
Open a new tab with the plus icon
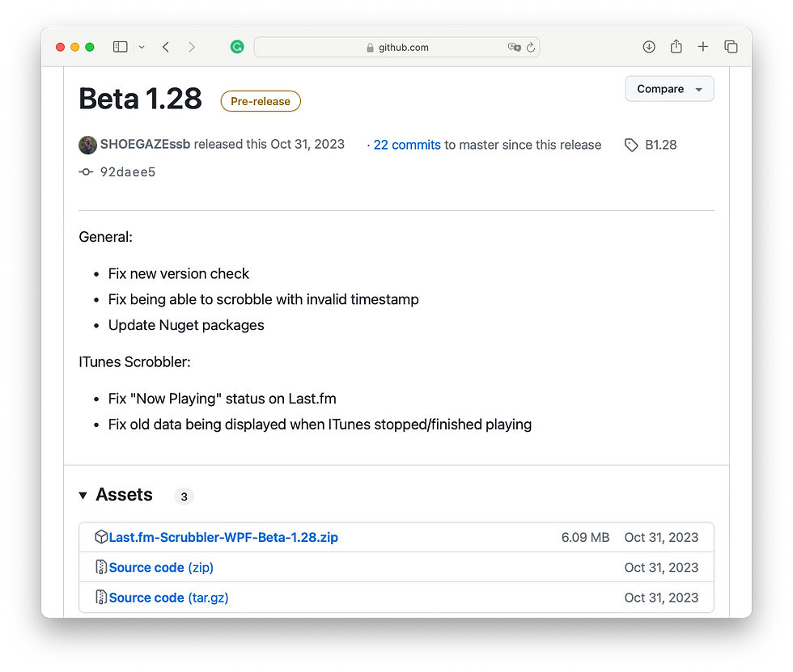coord(703,47)
